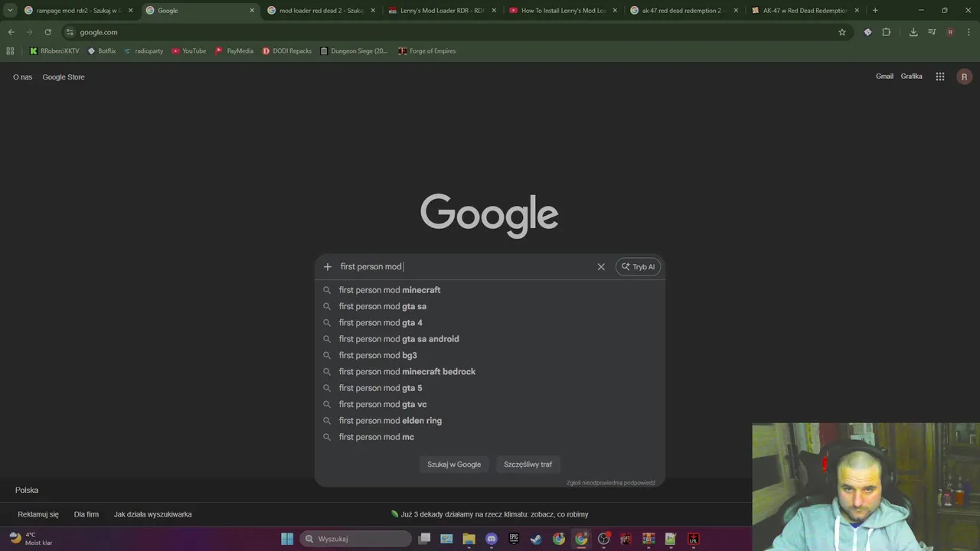Open Chrome profile avatar in toolbar
This screenshot has height=551, width=980.
tap(950, 32)
